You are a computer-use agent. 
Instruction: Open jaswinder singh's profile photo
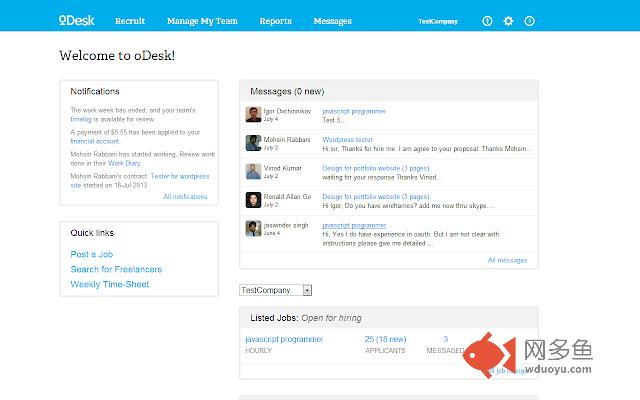tap(253, 229)
